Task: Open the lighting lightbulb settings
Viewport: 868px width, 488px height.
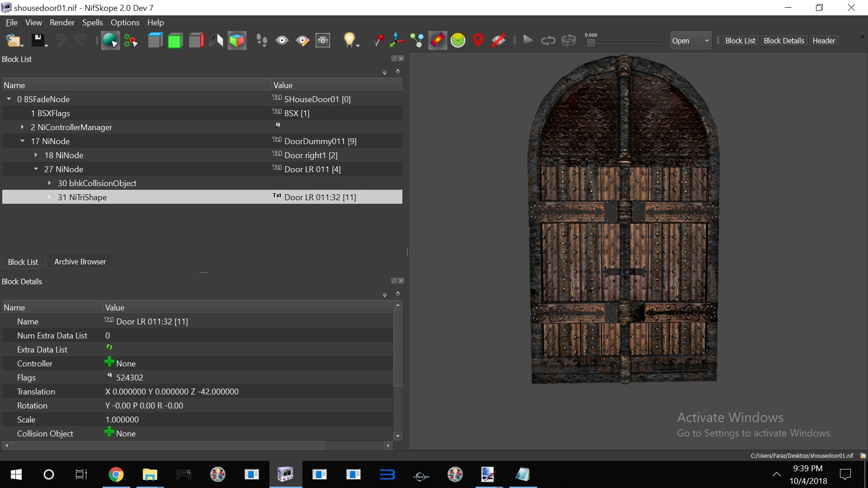Action: point(349,41)
